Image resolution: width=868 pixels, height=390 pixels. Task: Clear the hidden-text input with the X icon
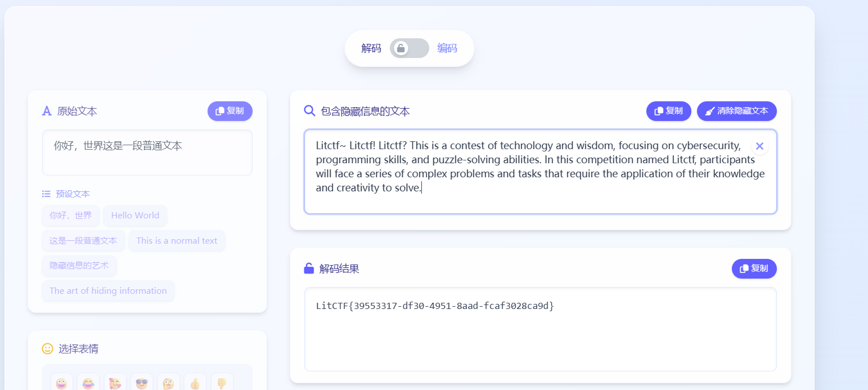[759, 146]
